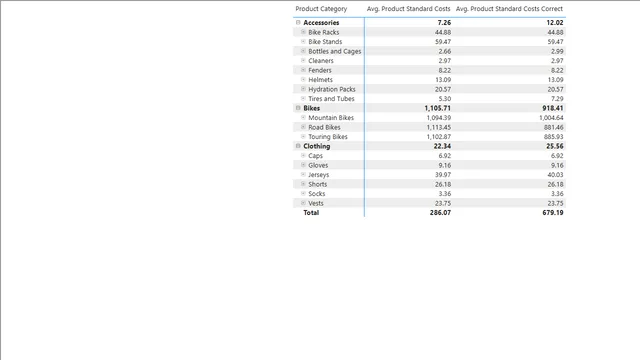The width and height of the screenshot is (640, 360).
Task: Click Mountain Bikes correct value 1,004.64
Action: pos(551,118)
